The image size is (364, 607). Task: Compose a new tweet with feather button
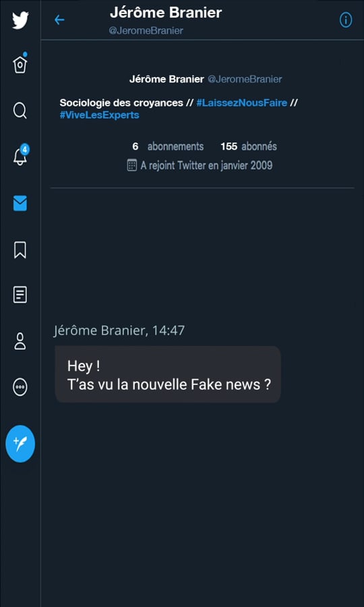[20, 444]
